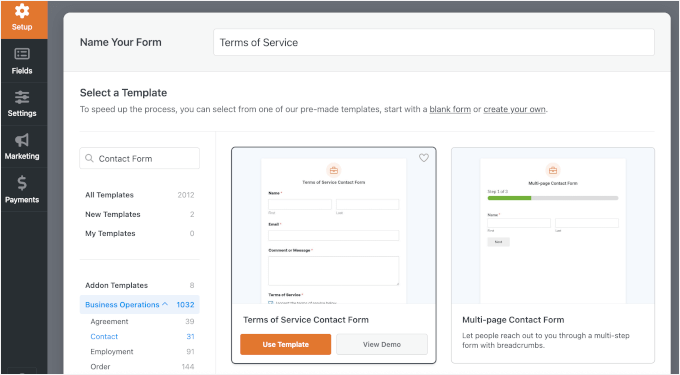Image resolution: width=680 pixels, height=375 pixels.
Task: Click the Terms of Service Contact Form title
Action: point(306,320)
